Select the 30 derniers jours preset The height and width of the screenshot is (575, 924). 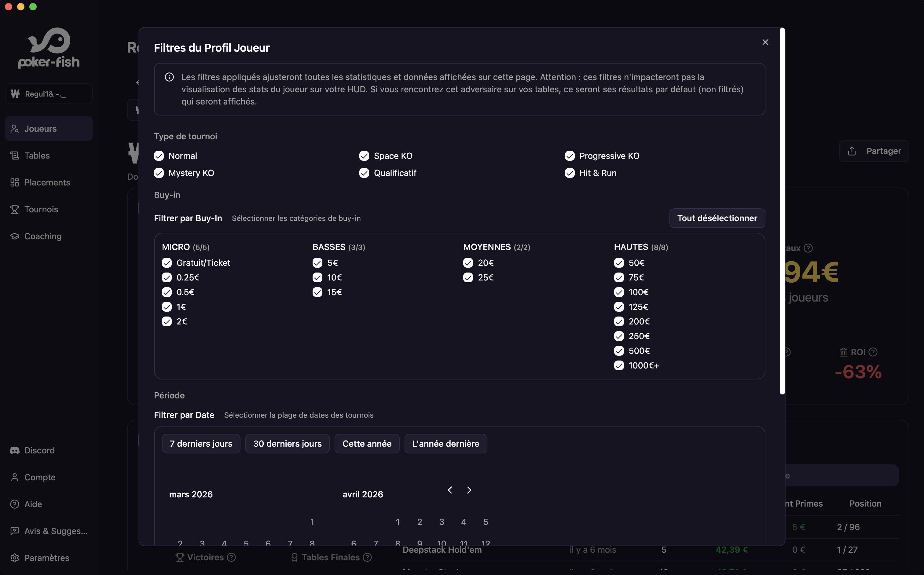[288, 443]
